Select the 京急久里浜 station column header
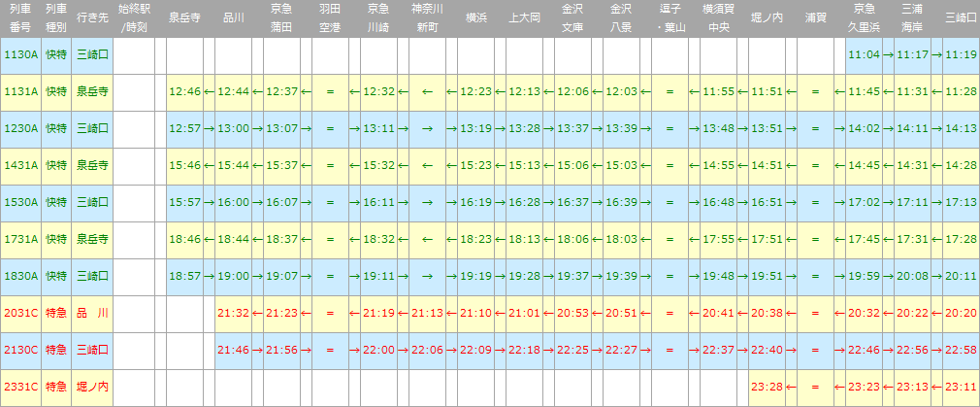Screen dimensions: 980x407 point(864,18)
